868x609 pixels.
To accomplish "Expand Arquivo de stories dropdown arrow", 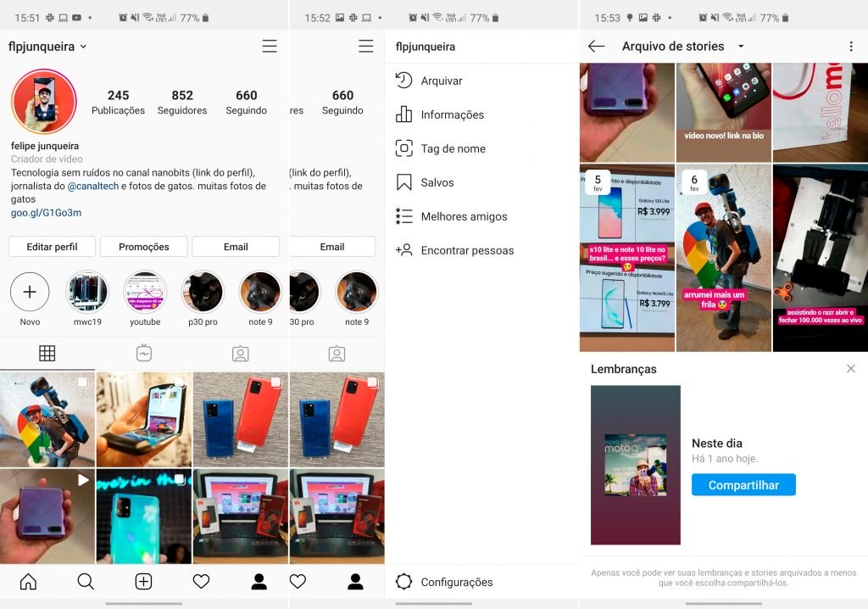I will click(741, 47).
